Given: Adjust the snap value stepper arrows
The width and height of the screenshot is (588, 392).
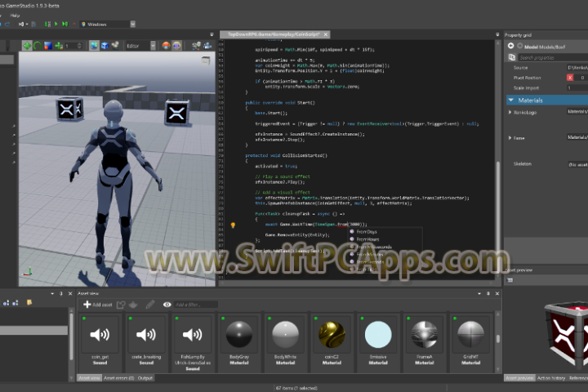Looking at the screenshot, I should pyautogui.click(x=79, y=46).
